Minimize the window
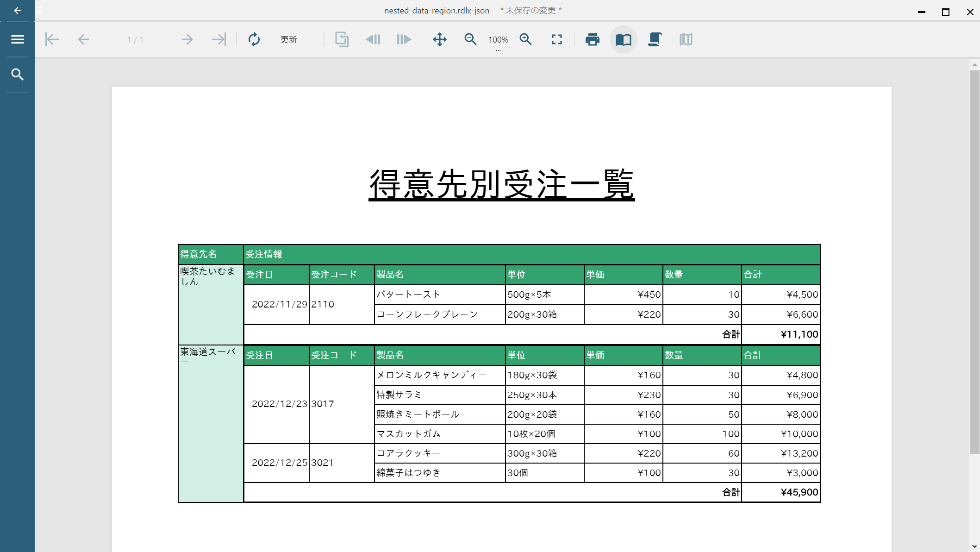This screenshot has height=552, width=980. pos(922,12)
